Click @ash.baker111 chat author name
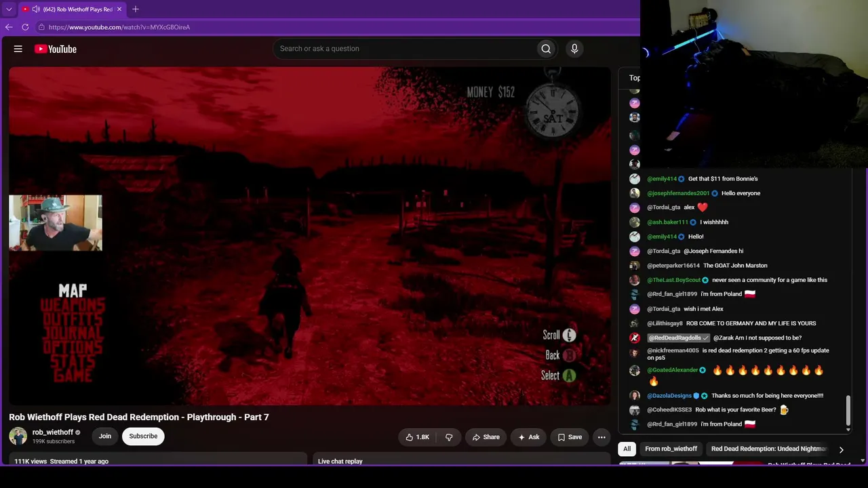Image resolution: width=868 pixels, height=488 pixels. (x=667, y=222)
